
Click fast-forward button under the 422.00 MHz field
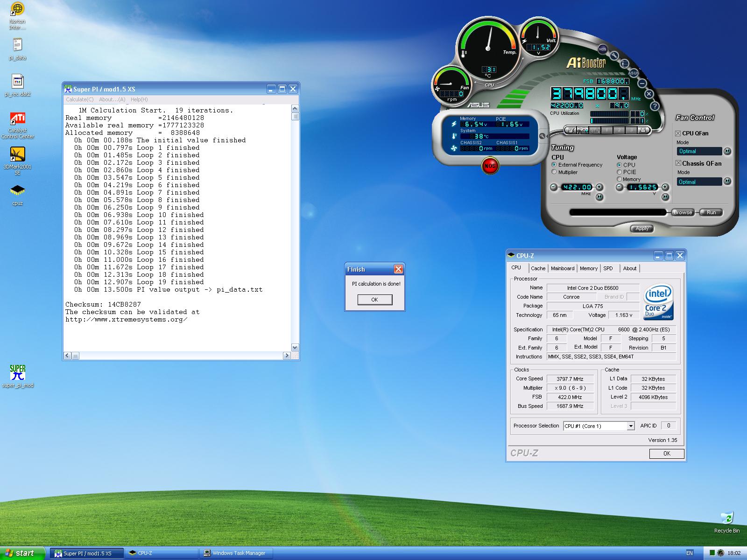(599, 197)
